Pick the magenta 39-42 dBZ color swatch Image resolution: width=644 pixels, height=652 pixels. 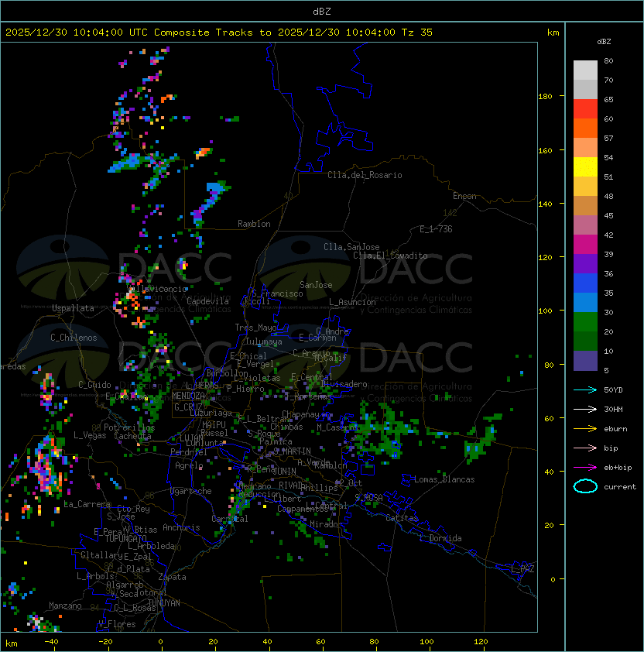coord(585,245)
